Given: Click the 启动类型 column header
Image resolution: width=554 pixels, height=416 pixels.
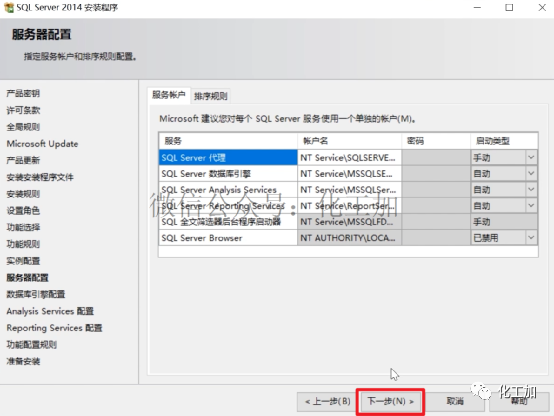Looking at the screenshot, I should [504, 141].
